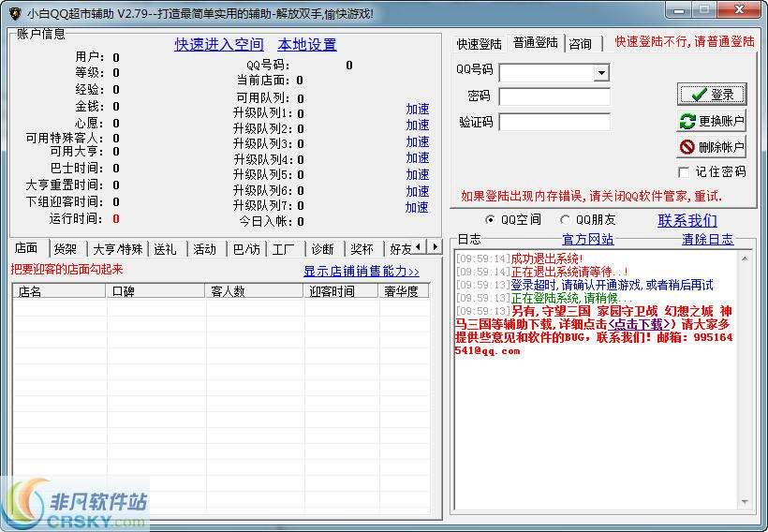Select the 送礼 tab
The image size is (768, 532).
coord(166,249)
